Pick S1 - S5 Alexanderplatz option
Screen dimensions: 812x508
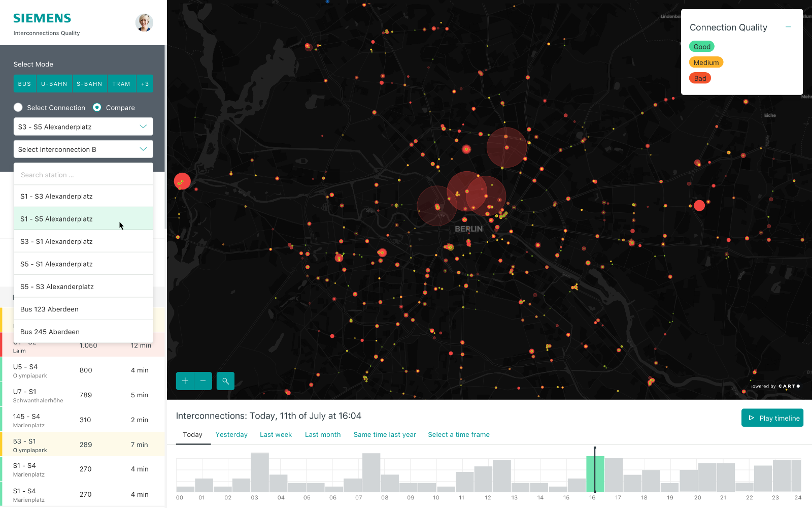(83, 218)
